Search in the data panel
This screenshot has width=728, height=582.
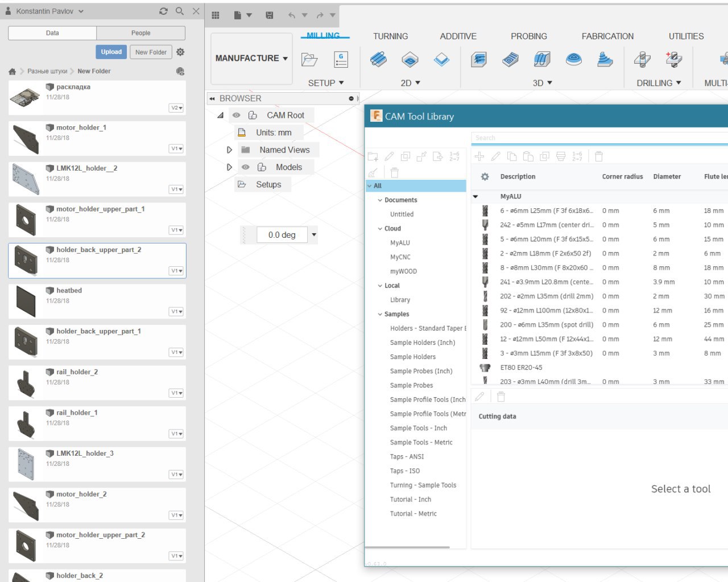pyautogui.click(x=180, y=11)
